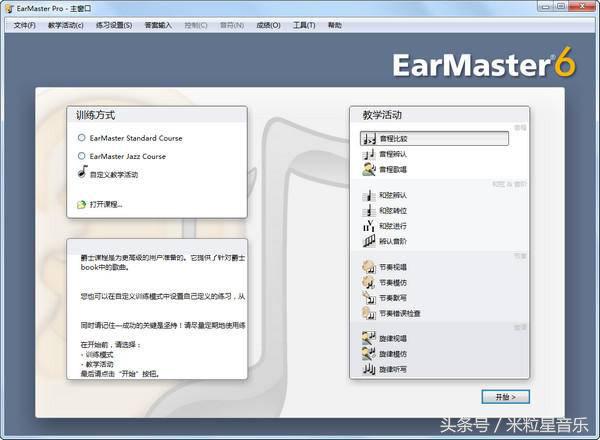Choose the 节奏模仿 rhythm imitation icon

click(x=369, y=283)
